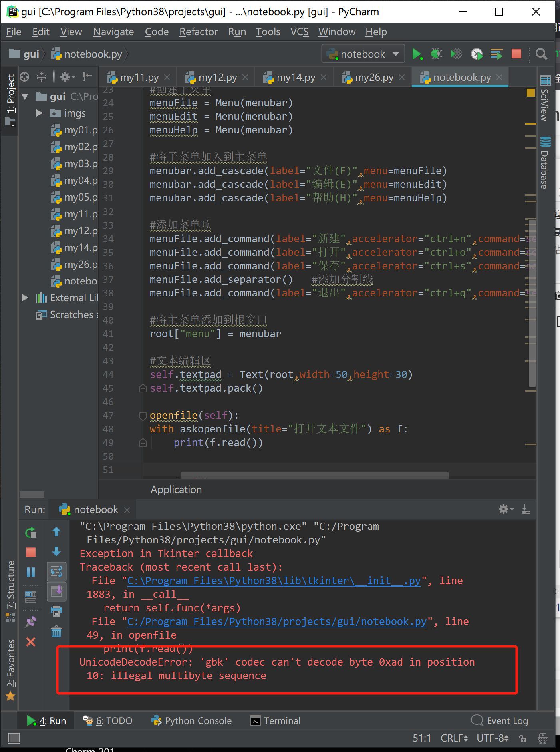Toggle the fold end marker at line 49
Image resolution: width=560 pixels, height=752 pixels.
point(143,442)
